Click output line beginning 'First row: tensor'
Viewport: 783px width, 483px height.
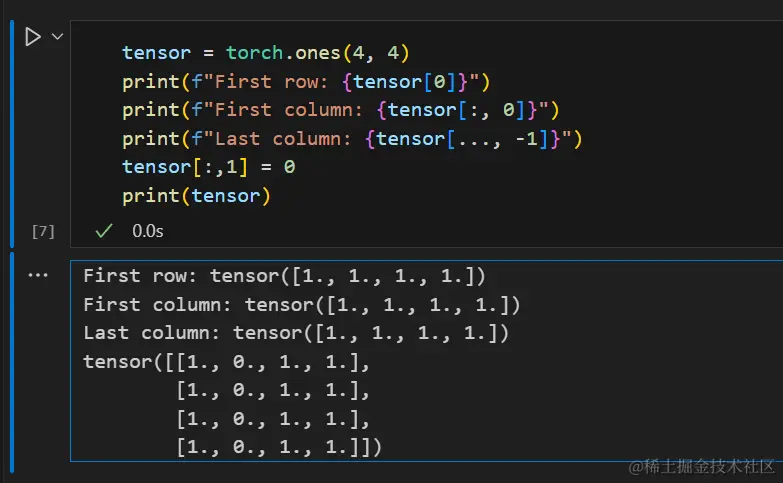[x=284, y=276]
